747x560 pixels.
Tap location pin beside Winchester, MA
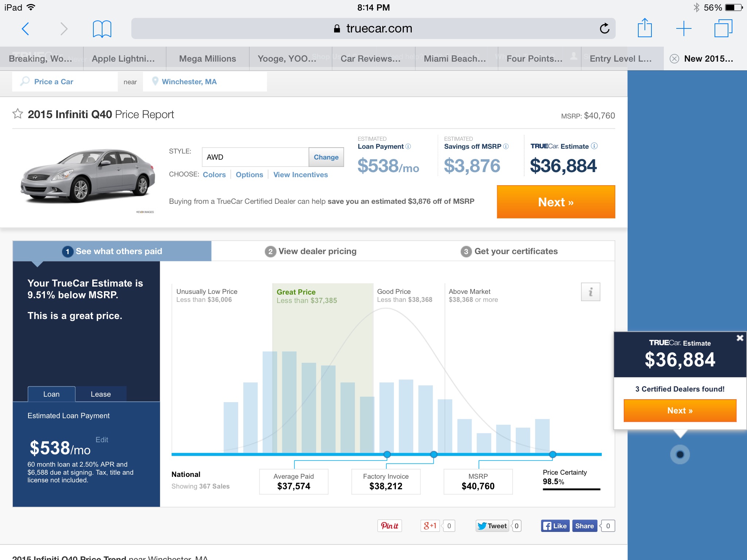point(155,81)
